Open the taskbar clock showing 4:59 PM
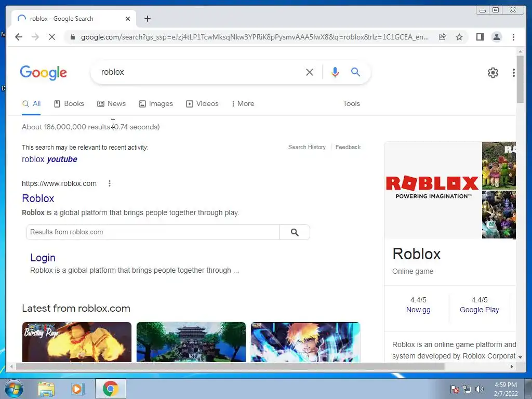 click(x=506, y=389)
